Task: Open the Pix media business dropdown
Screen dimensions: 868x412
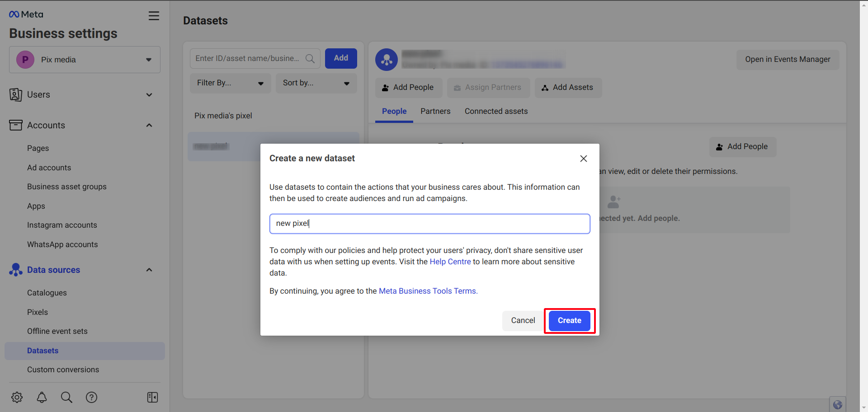Action: point(85,60)
